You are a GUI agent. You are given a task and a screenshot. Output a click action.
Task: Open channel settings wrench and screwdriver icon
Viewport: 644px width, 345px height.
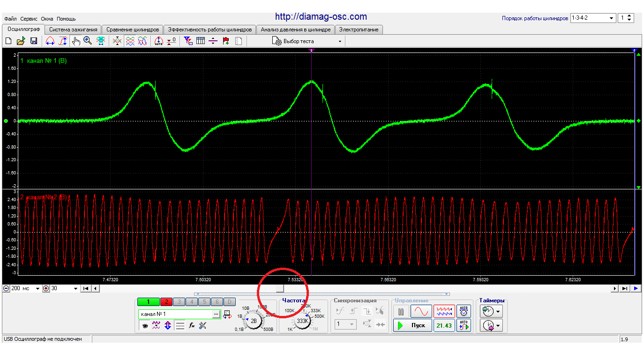point(203,325)
